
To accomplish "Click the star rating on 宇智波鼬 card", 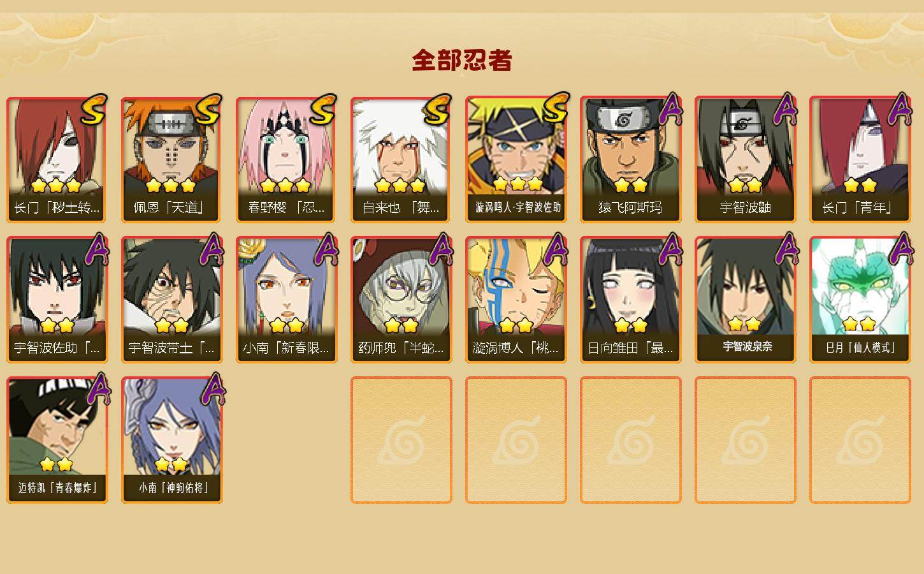I will pos(745,186).
